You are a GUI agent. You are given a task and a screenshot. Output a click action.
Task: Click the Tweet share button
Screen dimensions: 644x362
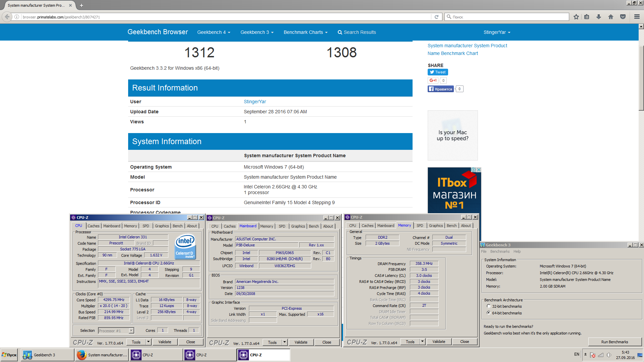coord(438,72)
